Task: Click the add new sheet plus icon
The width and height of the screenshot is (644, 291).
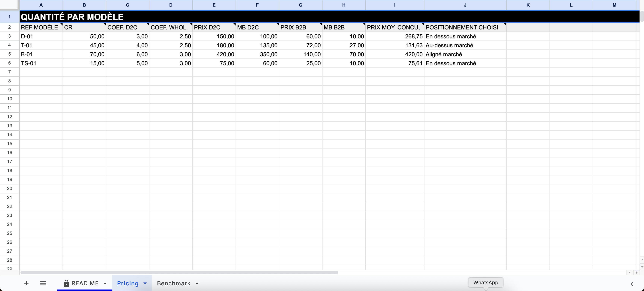Action: point(26,283)
